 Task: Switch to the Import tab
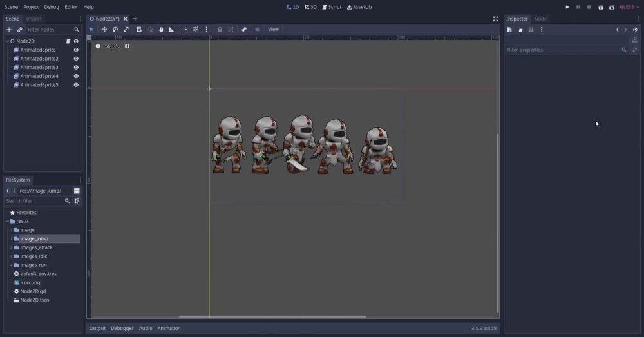(x=33, y=19)
